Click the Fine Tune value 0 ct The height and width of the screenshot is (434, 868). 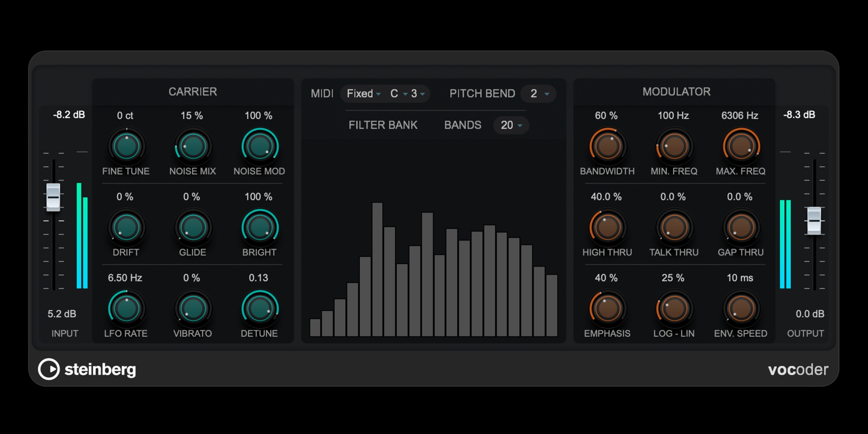[x=125, y=115]
